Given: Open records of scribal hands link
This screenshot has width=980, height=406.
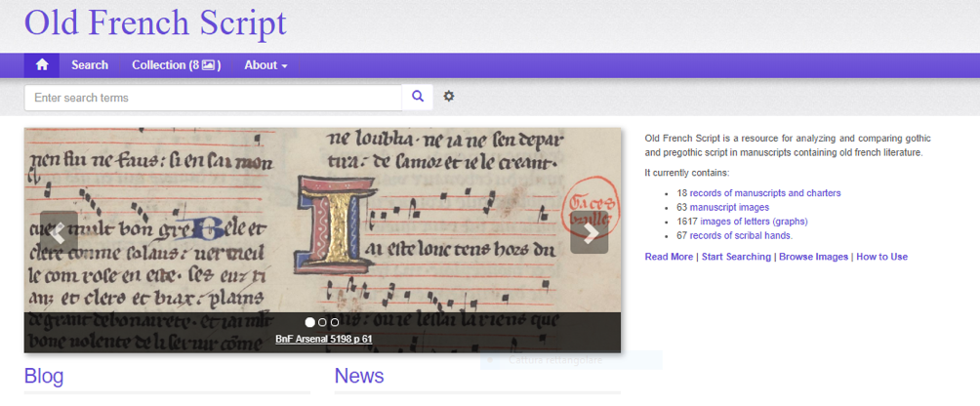Looking at the screenshot, I should tap(741, 235).
